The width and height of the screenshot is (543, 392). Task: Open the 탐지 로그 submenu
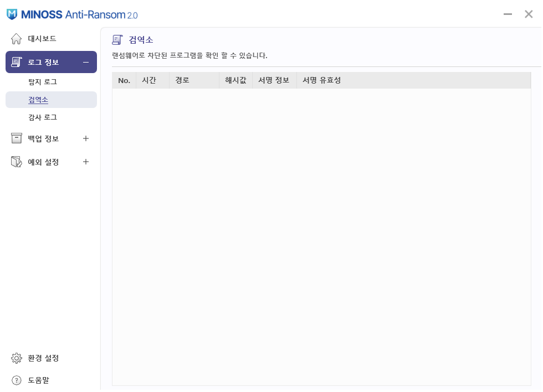tap(43, 82)
